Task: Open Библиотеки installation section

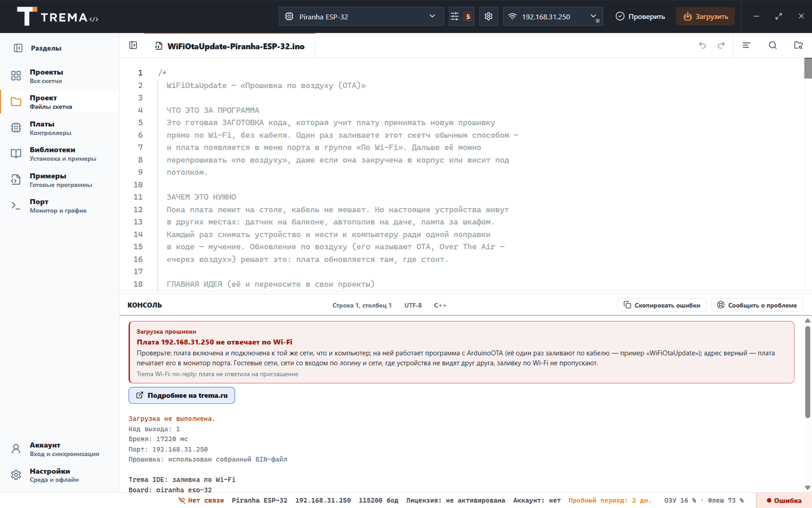Action: [59, 154]
